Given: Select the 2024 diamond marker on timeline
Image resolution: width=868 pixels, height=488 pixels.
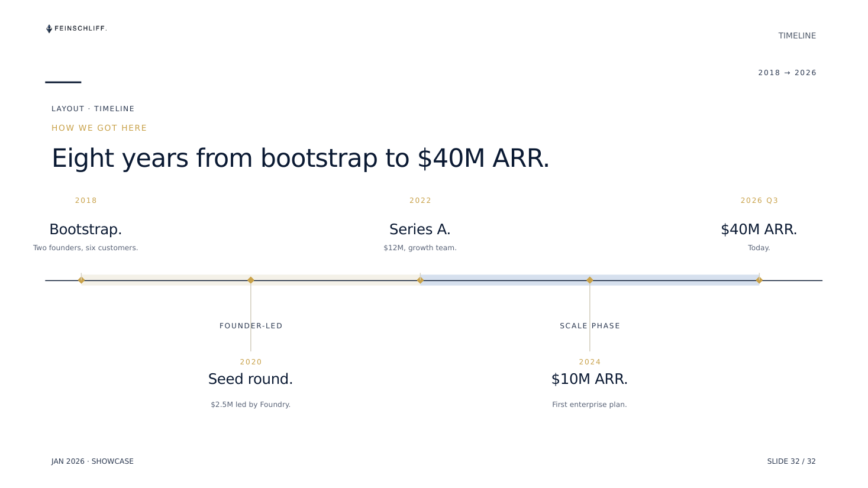Looking at the screenshot, I should [590, 280].
